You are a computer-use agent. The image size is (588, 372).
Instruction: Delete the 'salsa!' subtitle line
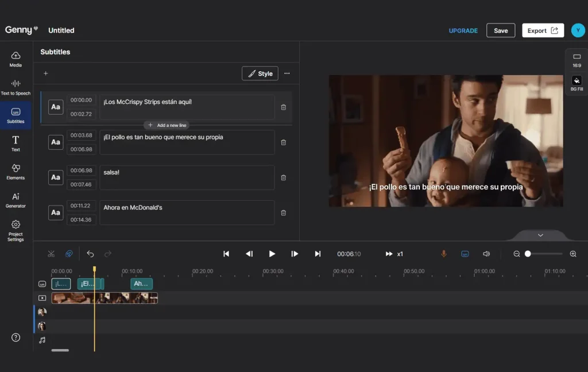coord(283,177)
